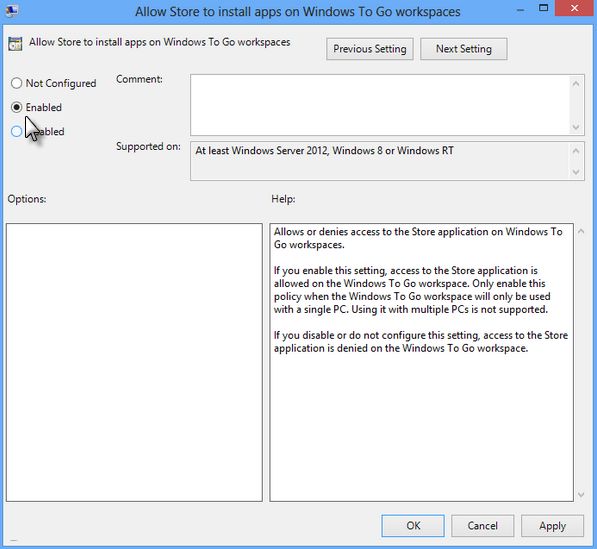Click the 'Comment:' label

point(139,79)
